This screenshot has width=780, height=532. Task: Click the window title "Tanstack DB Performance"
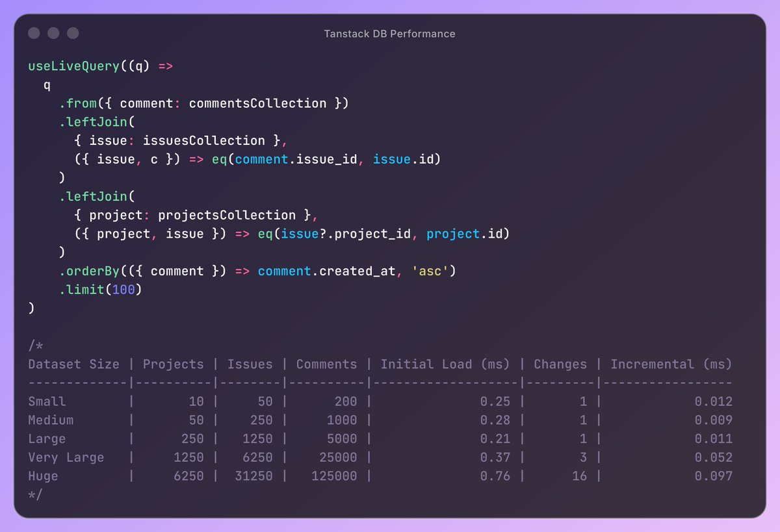(389, 34)
